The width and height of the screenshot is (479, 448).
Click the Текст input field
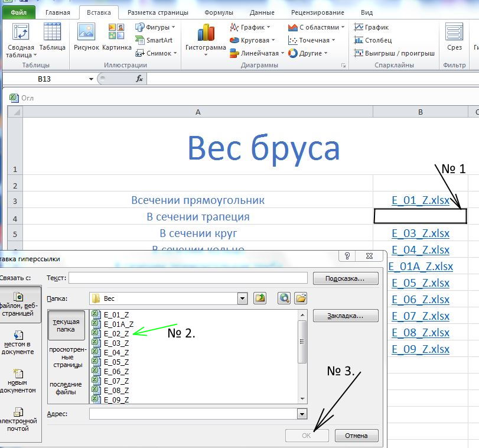click(188, 278)
